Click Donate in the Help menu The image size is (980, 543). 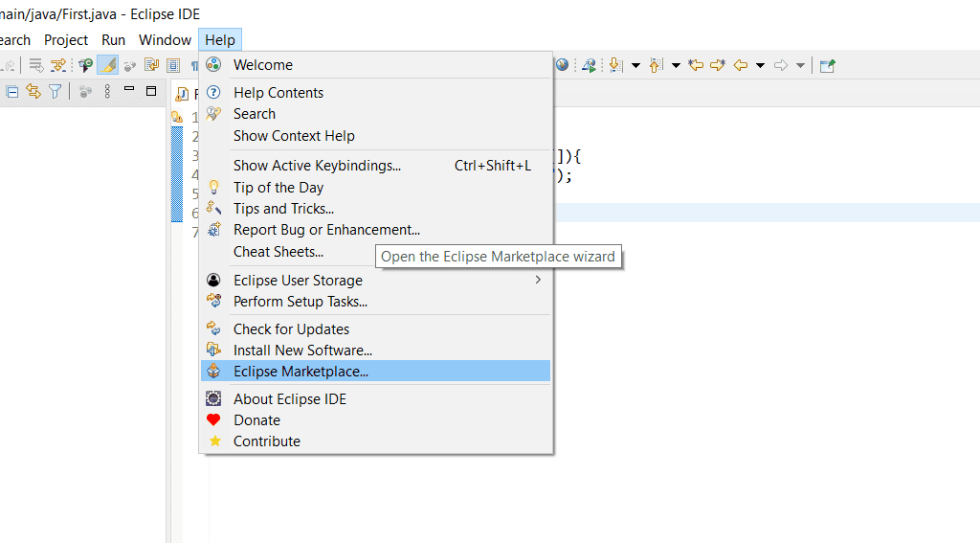(375, 420)
